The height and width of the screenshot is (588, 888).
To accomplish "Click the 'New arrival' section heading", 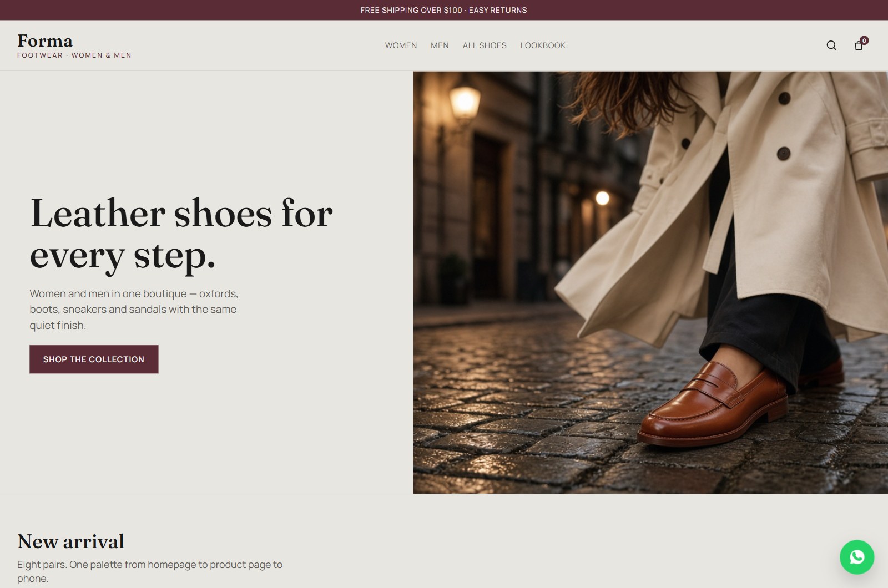I will (x=70, y=541).
